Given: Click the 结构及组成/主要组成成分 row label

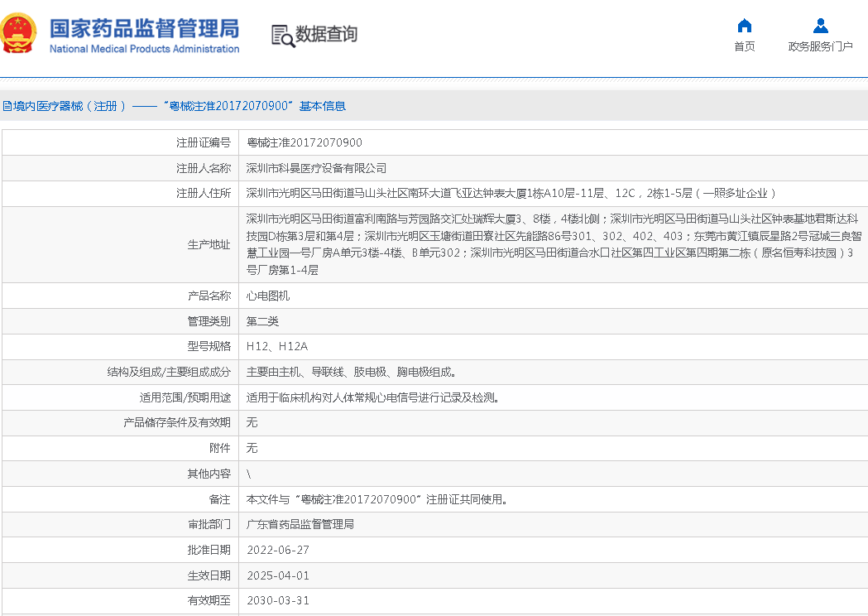Looking at the screenshot, I should point(169,373).
